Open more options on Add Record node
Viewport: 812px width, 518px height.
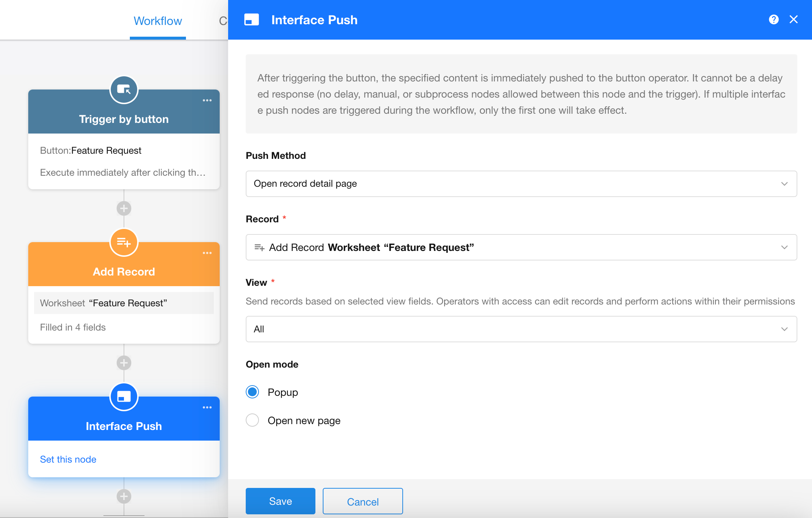pyautogui.click(x=207, y=253)
